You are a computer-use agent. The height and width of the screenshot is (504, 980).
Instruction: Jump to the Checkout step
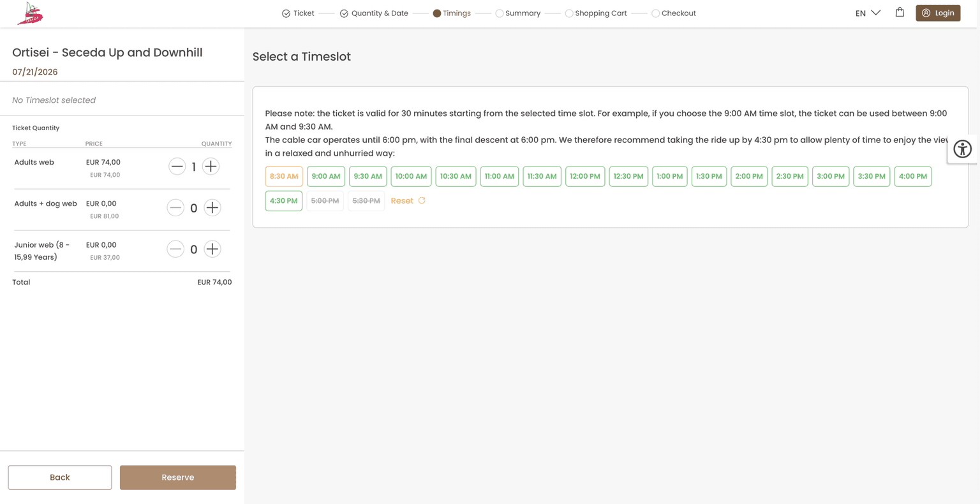(674, 13)
